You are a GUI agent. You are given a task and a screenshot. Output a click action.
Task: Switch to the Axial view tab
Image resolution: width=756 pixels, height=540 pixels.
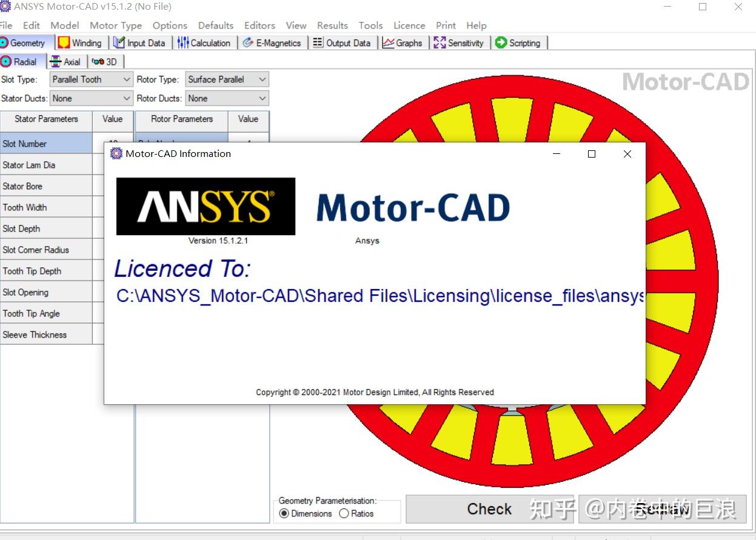[65, 61]
